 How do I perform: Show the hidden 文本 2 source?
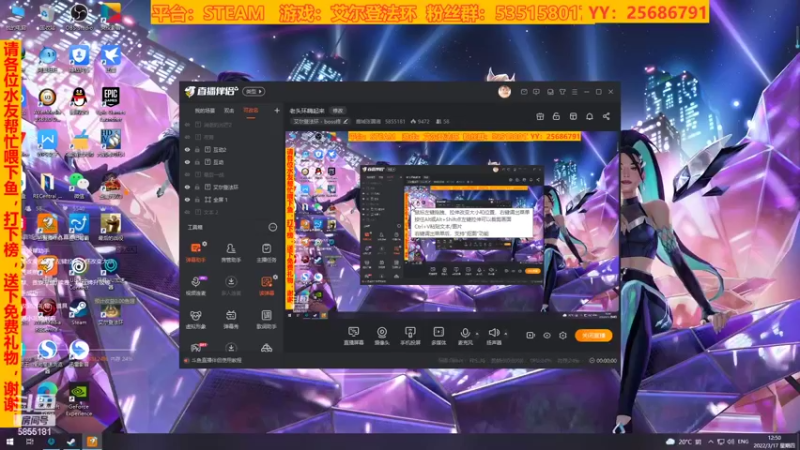tap(187, 212)
